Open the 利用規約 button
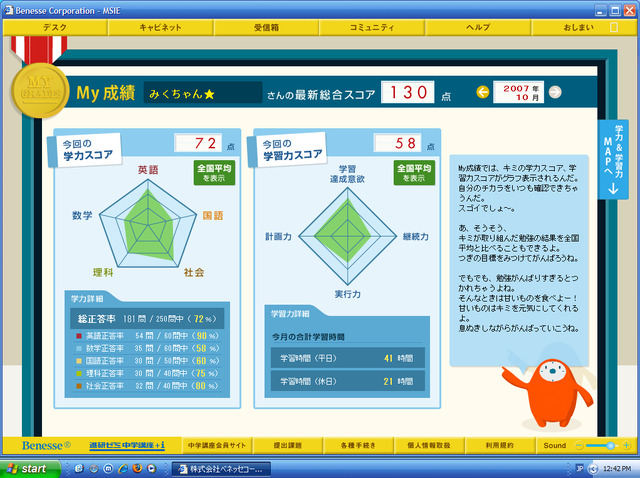The height and width of the screenshot is (478, 640). (500, 445)
